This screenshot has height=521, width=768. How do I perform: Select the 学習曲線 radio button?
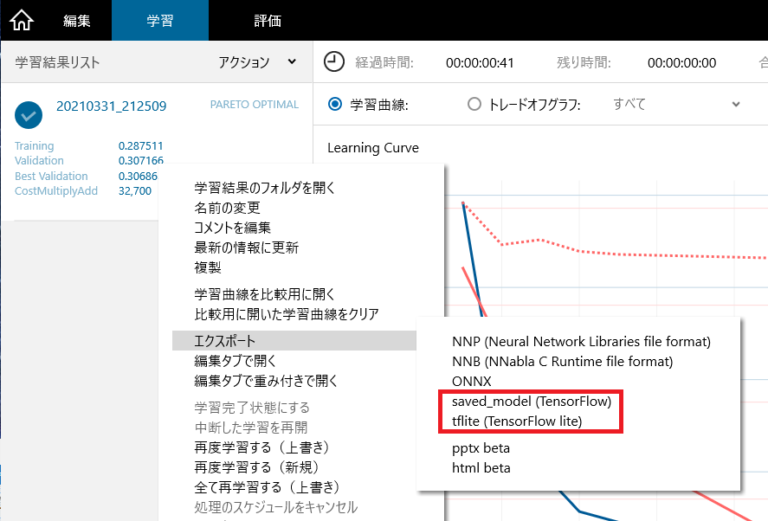click(335, 104)
